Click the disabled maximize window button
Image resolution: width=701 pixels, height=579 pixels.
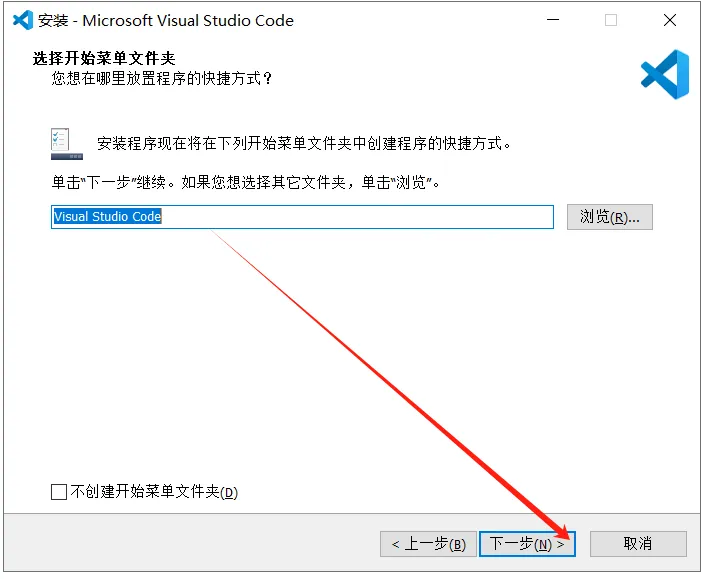[611, 20]
